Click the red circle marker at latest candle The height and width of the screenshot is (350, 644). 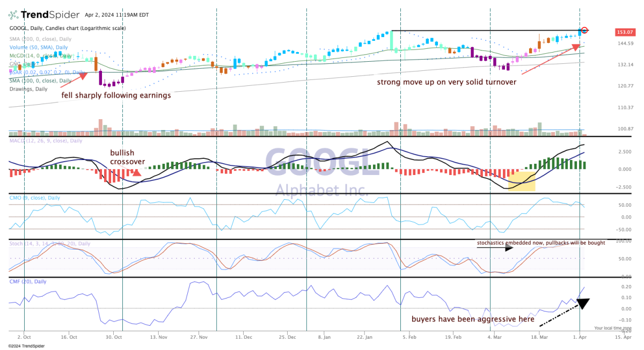[x=585, y=31]
